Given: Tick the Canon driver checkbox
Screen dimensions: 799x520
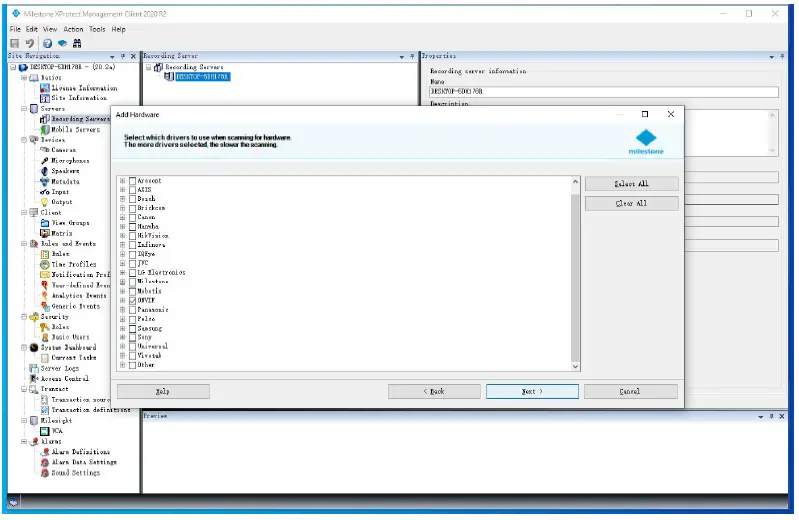Looking at the screenshot, I should (132, 217).
